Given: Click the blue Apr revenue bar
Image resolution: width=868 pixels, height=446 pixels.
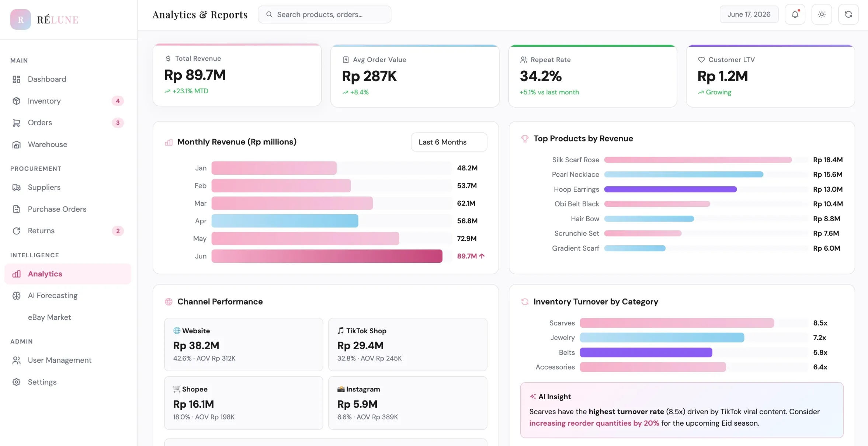Looking at the screenshot, I should [x=285, y=221].
